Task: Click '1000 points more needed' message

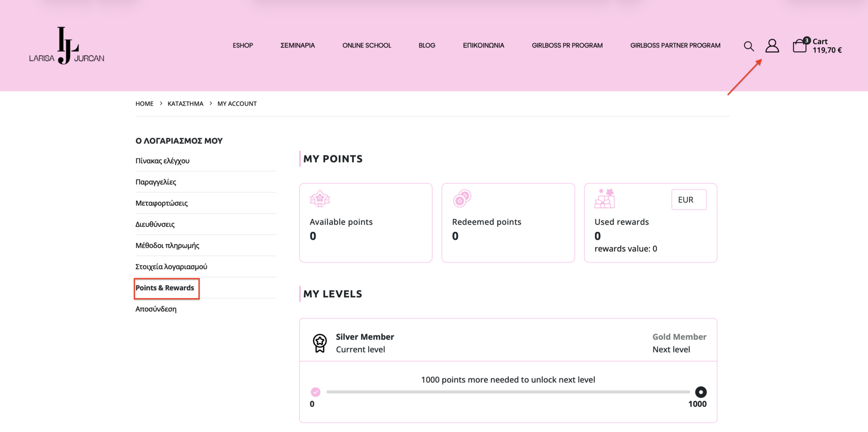Action: (x=508, y=380)
